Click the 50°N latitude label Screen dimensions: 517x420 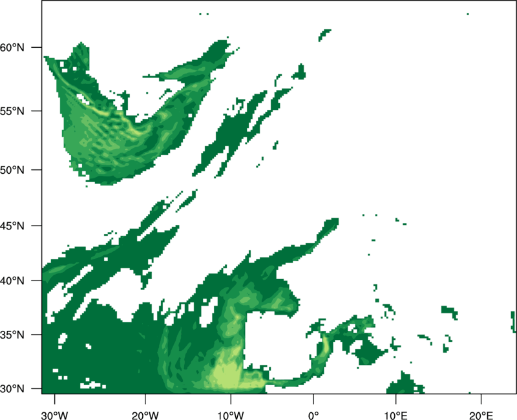point(12,170)
